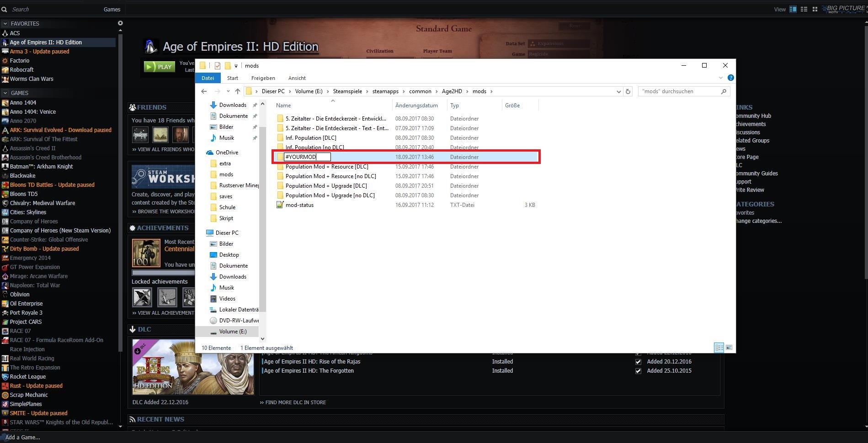Screen dimensions: 868x443
Task: Switch Explorer to large thumbnails view in status bar
Action: 729,348
